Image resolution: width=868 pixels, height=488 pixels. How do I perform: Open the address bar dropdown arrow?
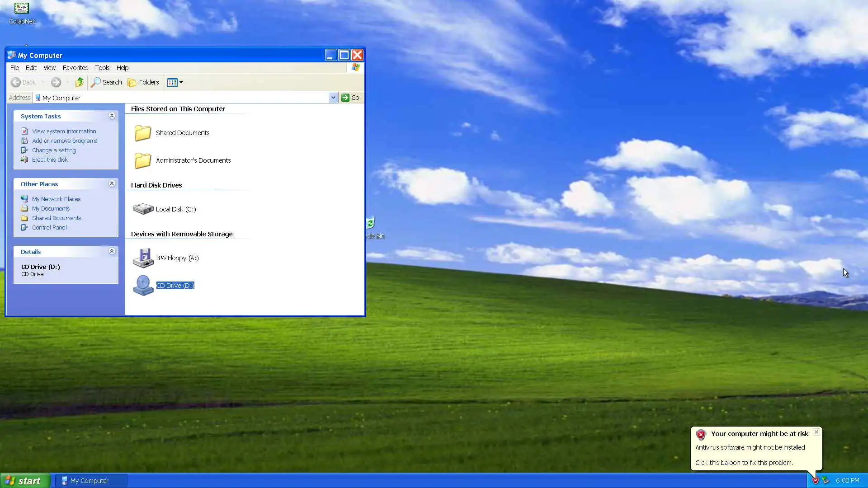(333, 98)
